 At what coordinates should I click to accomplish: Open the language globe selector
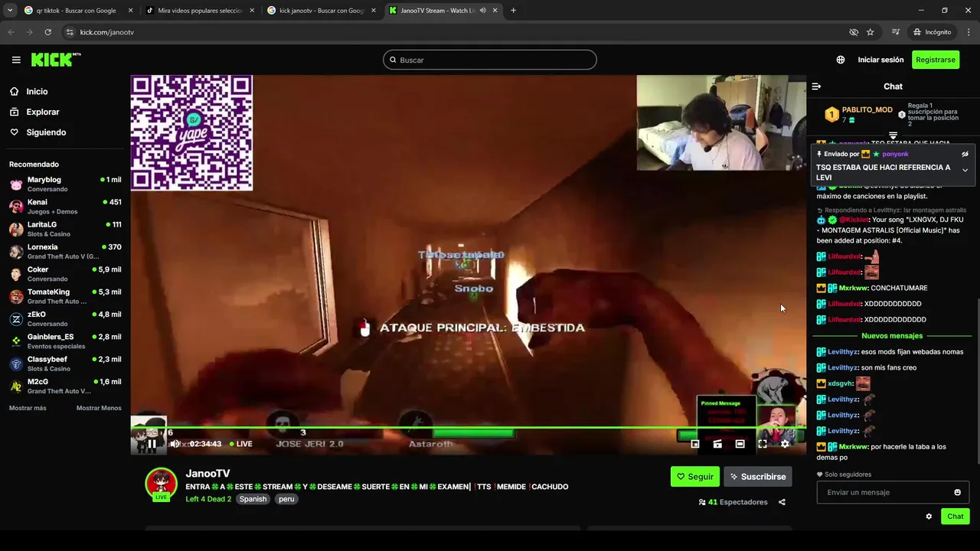[x=841, y=60]
